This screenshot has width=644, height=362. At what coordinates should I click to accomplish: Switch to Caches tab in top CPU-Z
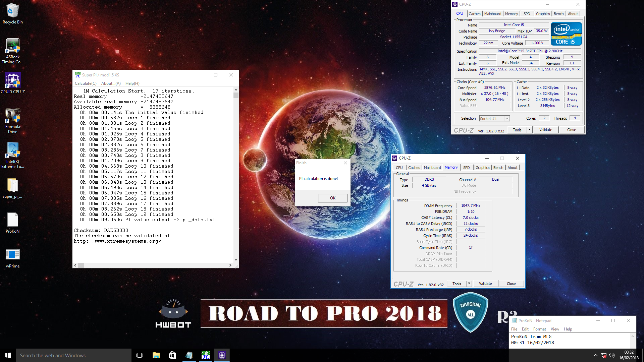[474, 14]
